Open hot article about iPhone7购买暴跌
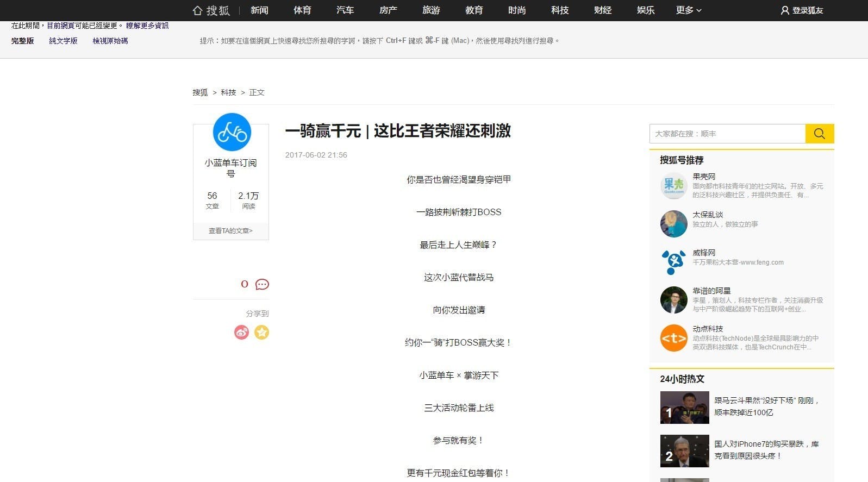 tap(767, 450)
